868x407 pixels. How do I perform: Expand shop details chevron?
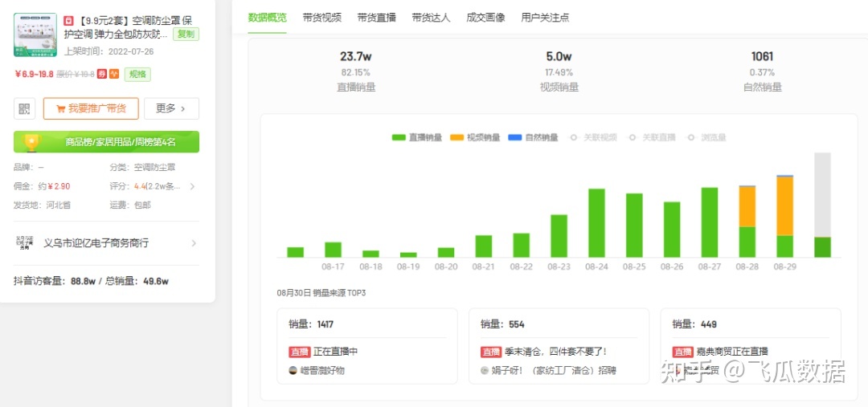(x=194, y=242)
